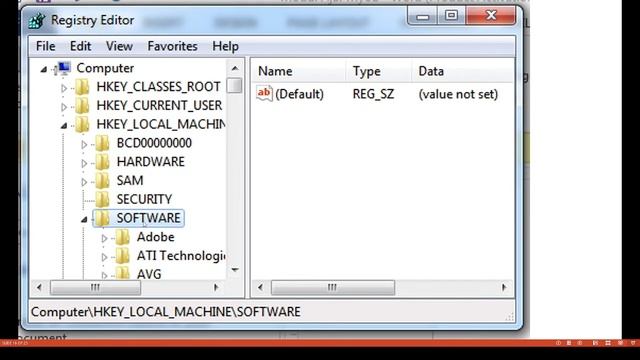The width and height of the screenshot is (640, 360).
Task: Select the ATI Technologies key label
Action: [x=181, y=256]
